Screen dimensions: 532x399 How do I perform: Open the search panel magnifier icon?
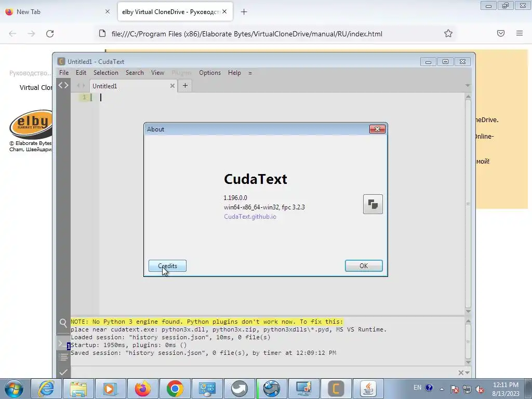pyautogui.click(x=63, y=323)
